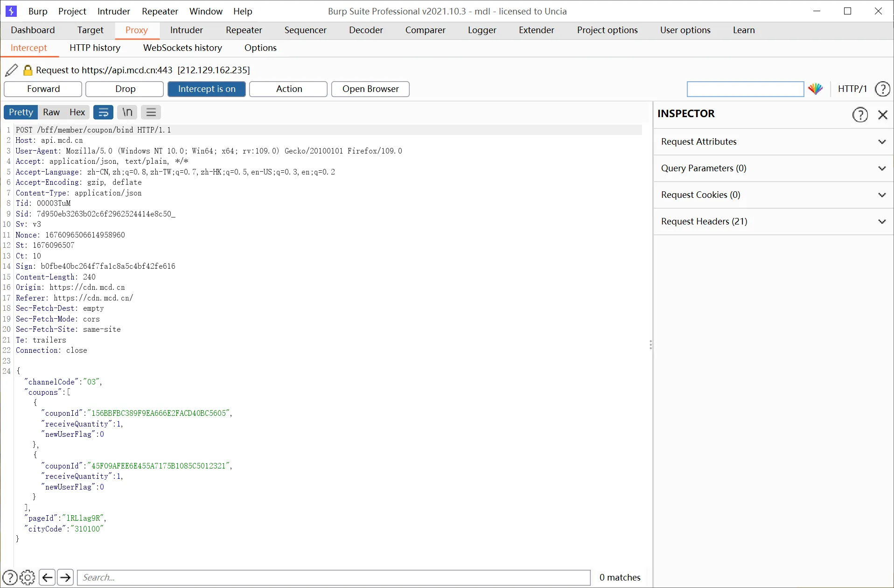Click the bottom Search text field

pos(334,578)
